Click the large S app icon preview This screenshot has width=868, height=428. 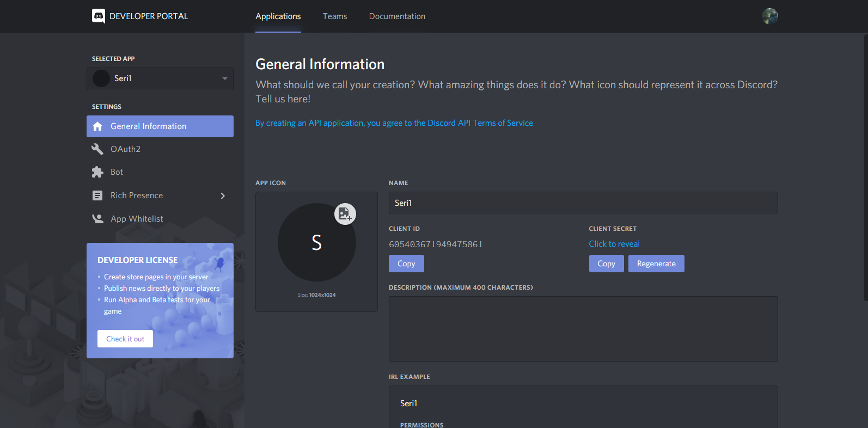(x=316, y=242)
